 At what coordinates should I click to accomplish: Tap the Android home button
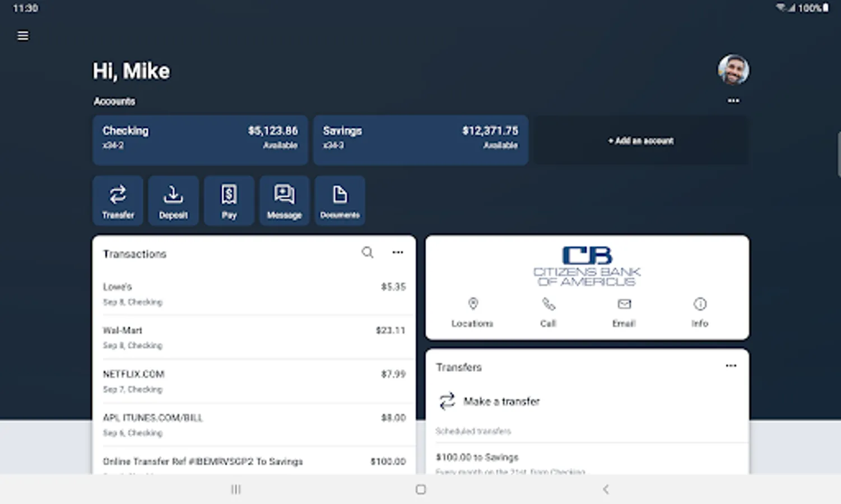tap(421, 489)
